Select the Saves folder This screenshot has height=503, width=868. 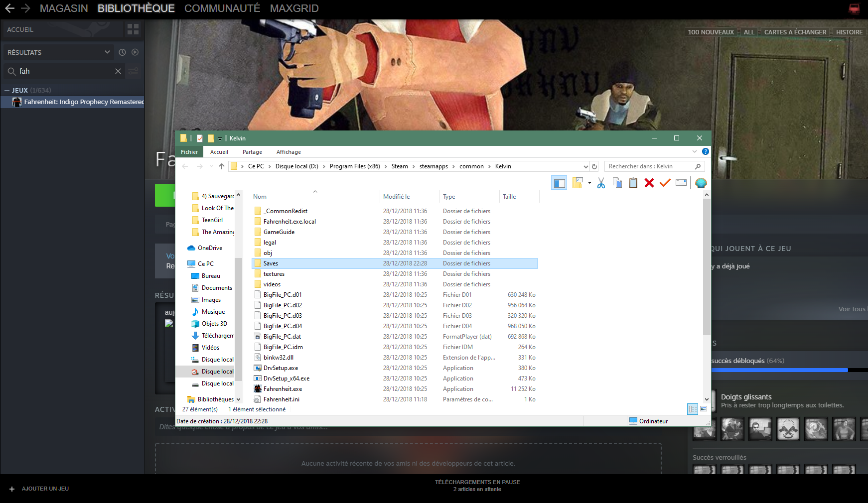[395, 263]
